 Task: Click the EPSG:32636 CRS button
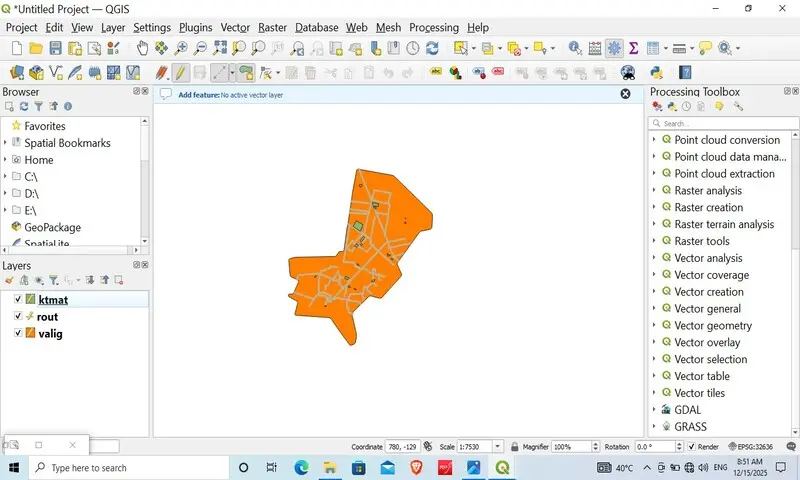(751, 447)
